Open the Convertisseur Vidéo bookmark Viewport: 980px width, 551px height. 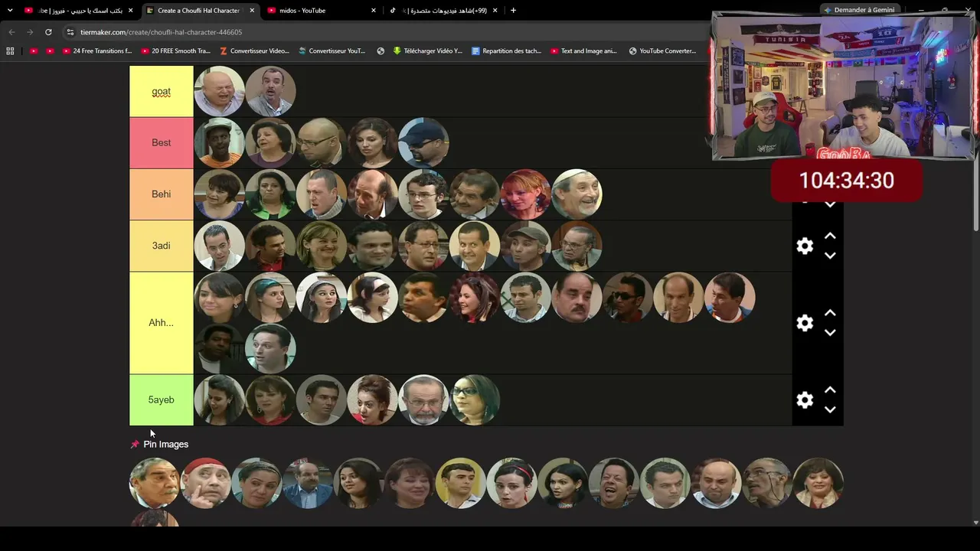tap(255, 51)
